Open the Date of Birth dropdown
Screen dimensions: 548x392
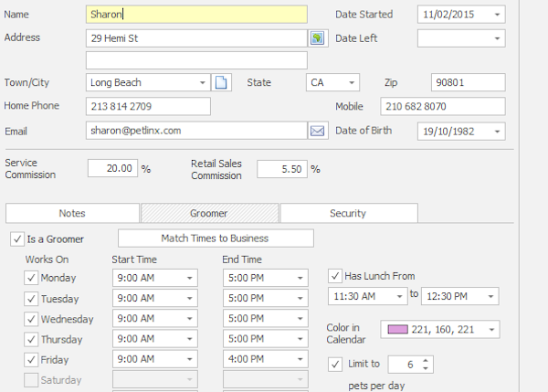497,131
